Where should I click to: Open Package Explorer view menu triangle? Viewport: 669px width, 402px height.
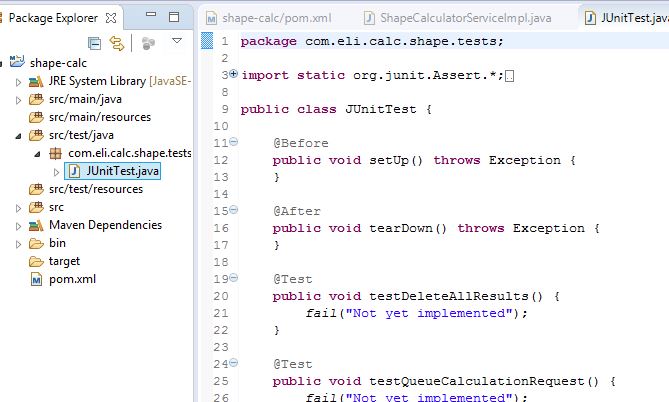pyautogui.click(x=177, y=41)
